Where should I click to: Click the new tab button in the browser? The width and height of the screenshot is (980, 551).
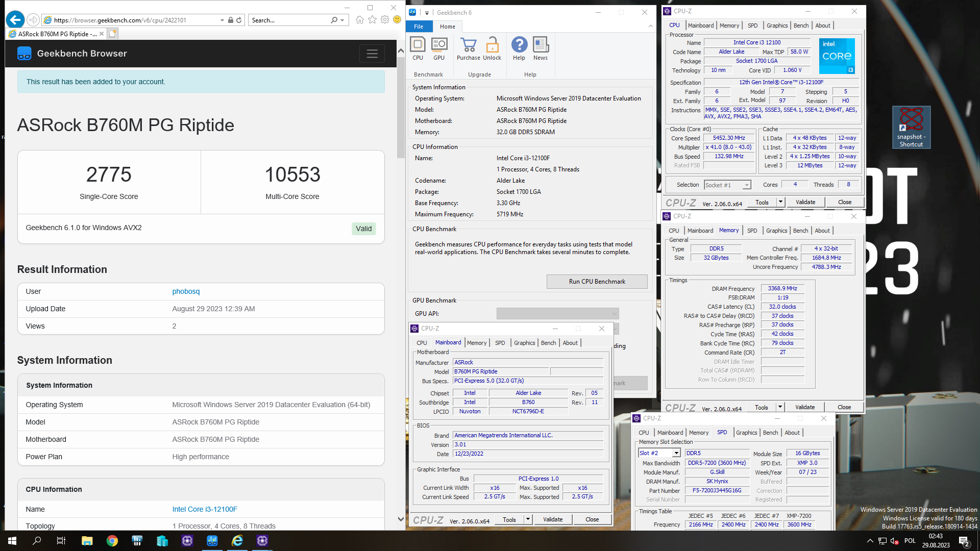tap(113, 34)
